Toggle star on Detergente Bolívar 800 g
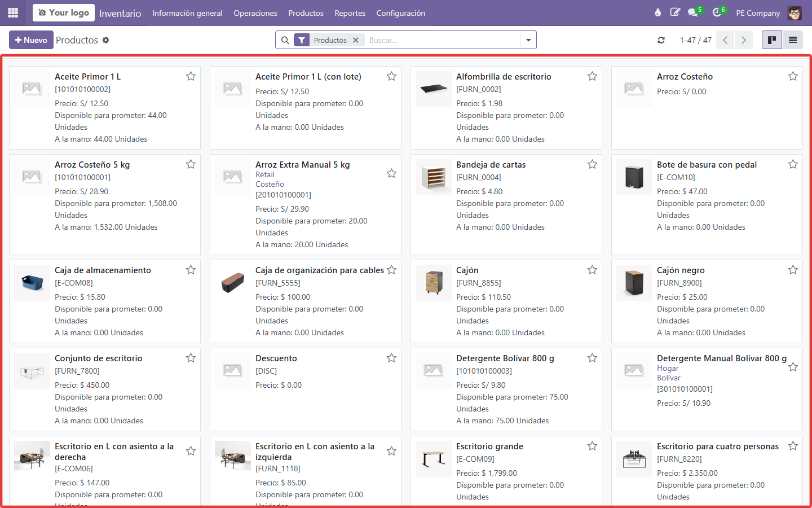 tap(592, 358)
